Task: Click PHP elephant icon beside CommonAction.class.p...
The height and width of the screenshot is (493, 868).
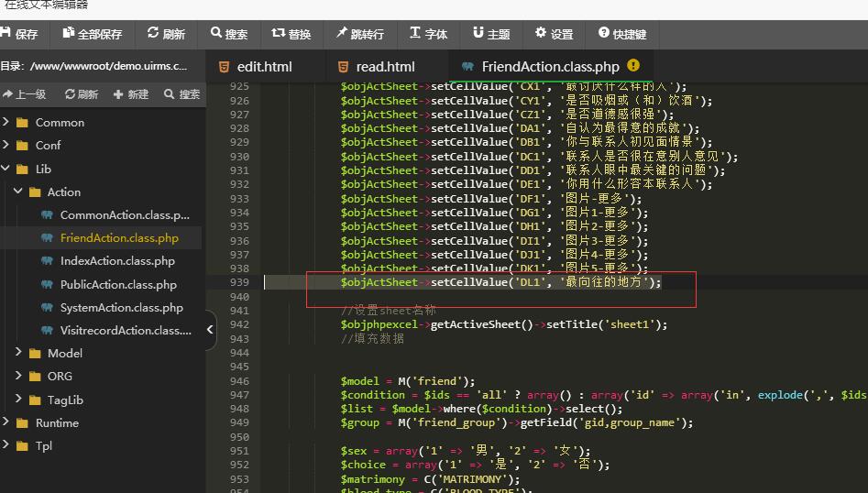Action: [x=47, y=214]
